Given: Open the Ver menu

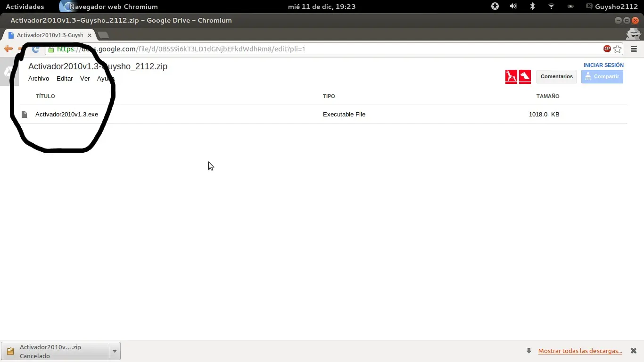Looking at the screenshot, I should click(85, 79).
